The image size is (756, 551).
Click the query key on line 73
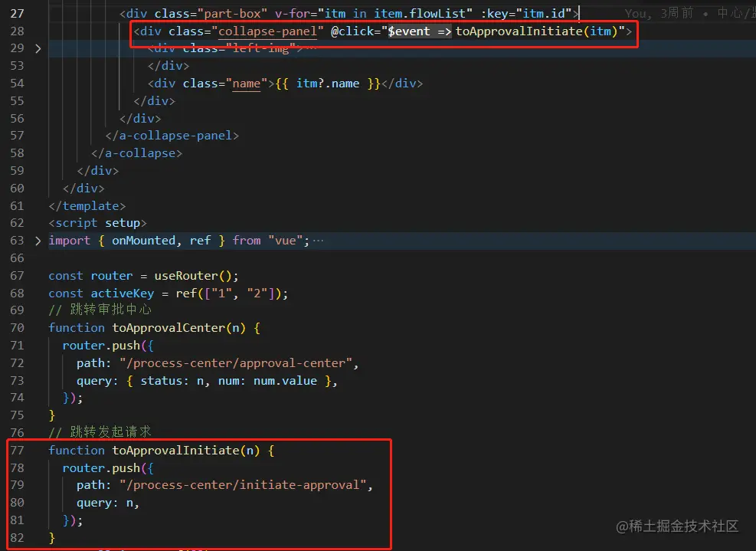[94, 381]
